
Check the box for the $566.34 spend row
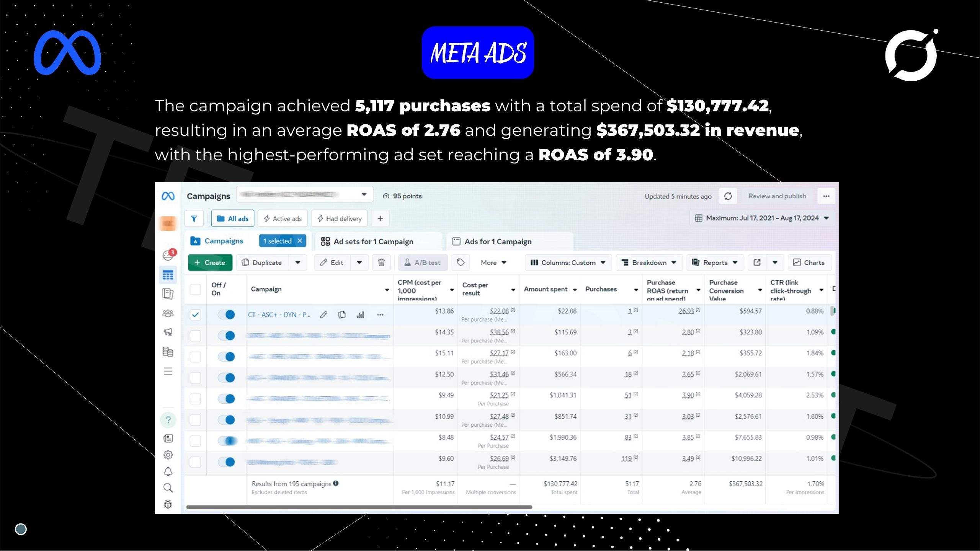tap(195, 378)
